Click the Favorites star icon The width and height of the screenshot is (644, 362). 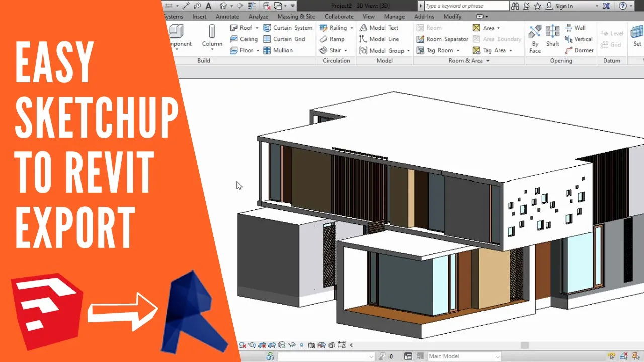tap(538, 6)
